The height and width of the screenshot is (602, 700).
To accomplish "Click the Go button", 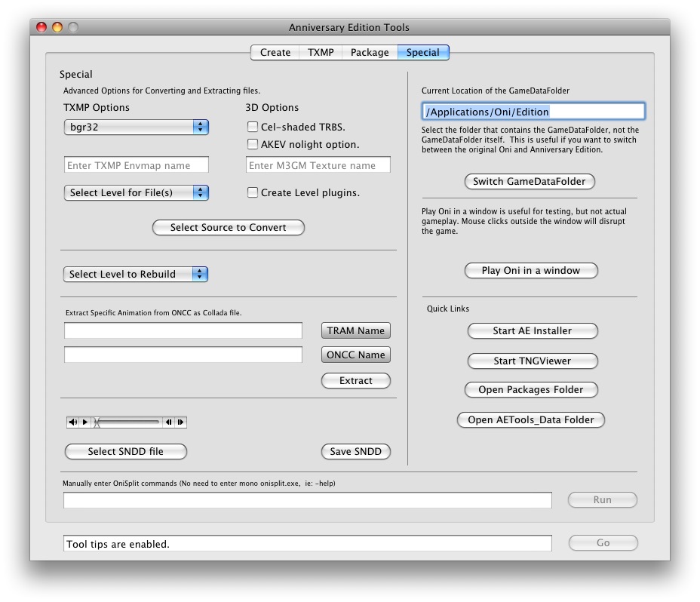I will pos(603,542).
